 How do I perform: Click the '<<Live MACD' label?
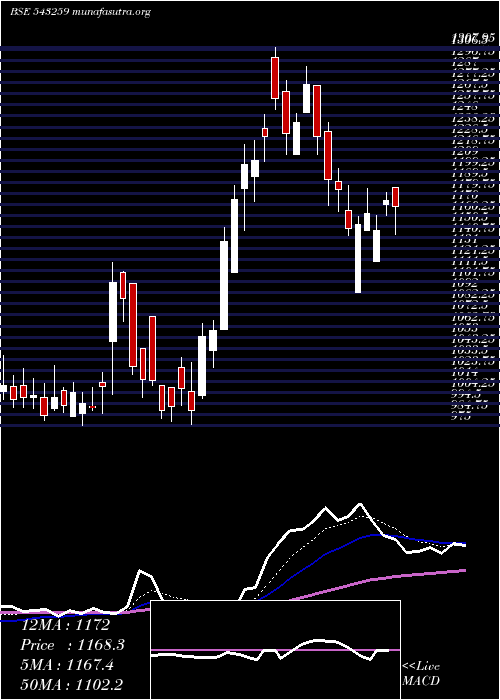coord(421,674)
